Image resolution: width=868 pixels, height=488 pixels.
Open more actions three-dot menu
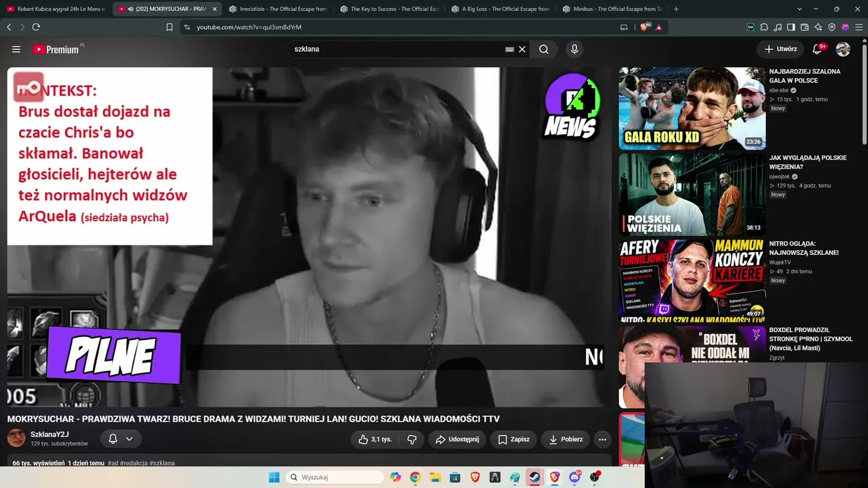coord(602,439)
